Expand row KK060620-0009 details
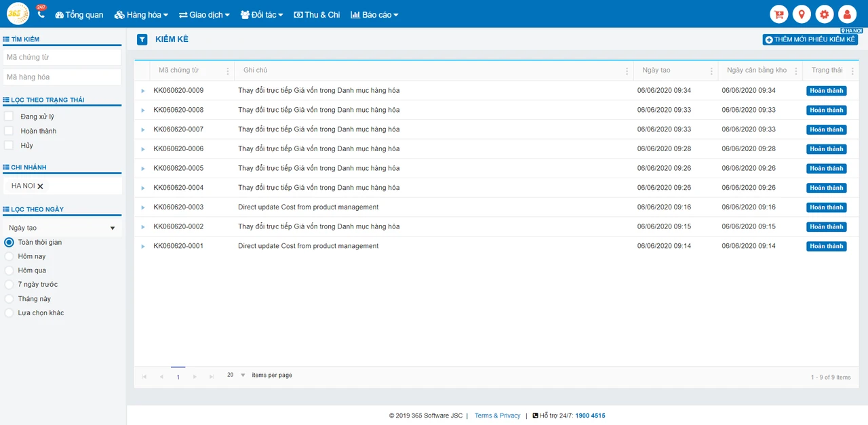Screen dimensions: 868x425 tap(143, 91)
